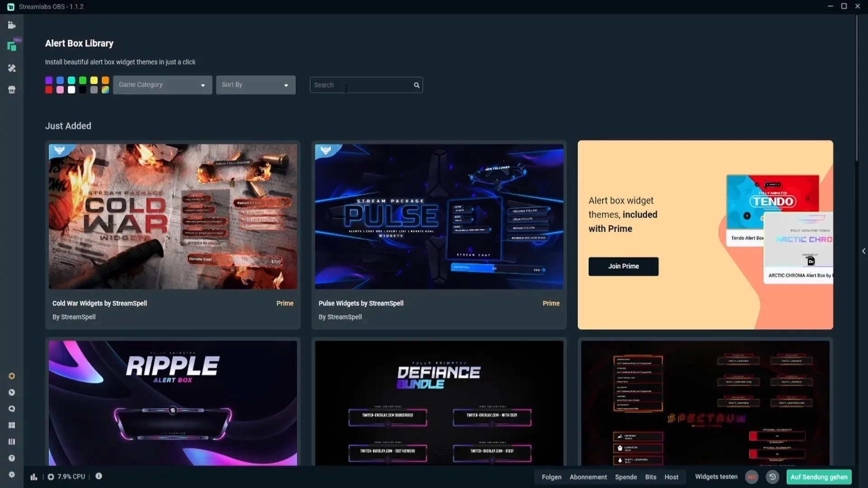Open performance stats bar chart icon
The image size is (868, 488).
[x=34, y=477]
